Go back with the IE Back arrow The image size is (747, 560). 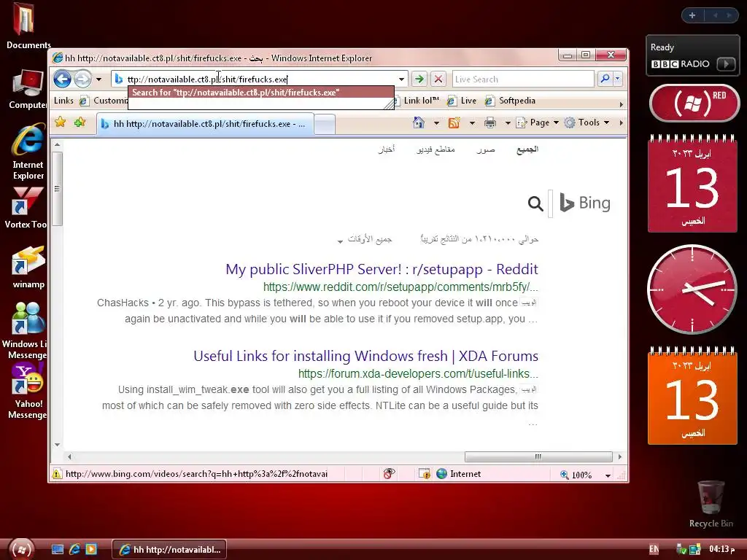coord(62,79)
